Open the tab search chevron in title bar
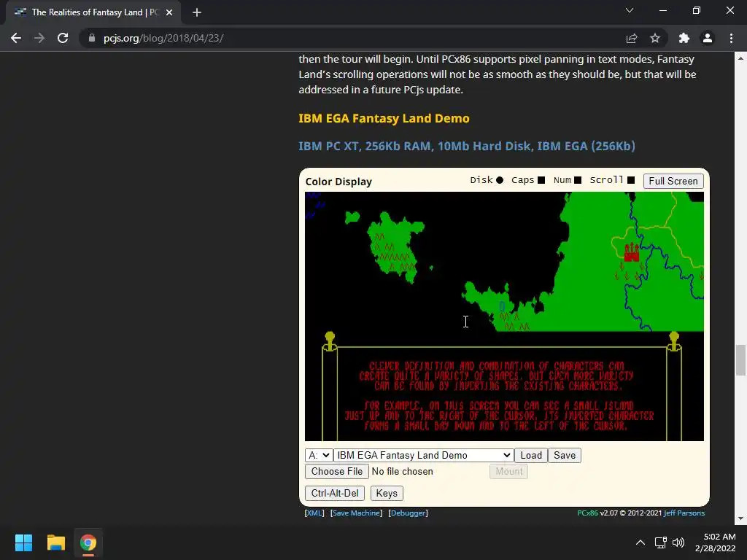Viewport: 747px width, 560px height. pyautogui.click(x=630, y=10)
